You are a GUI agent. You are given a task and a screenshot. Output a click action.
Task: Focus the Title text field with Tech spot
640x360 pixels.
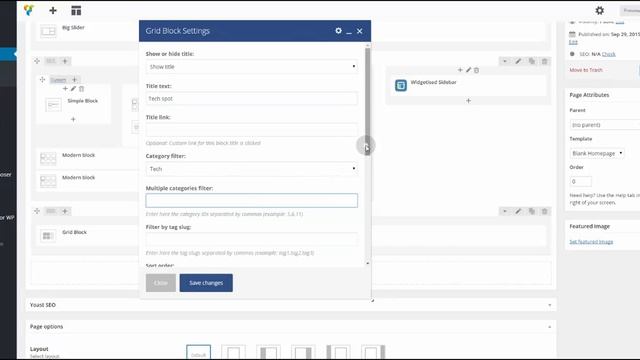tap(251, 98)
